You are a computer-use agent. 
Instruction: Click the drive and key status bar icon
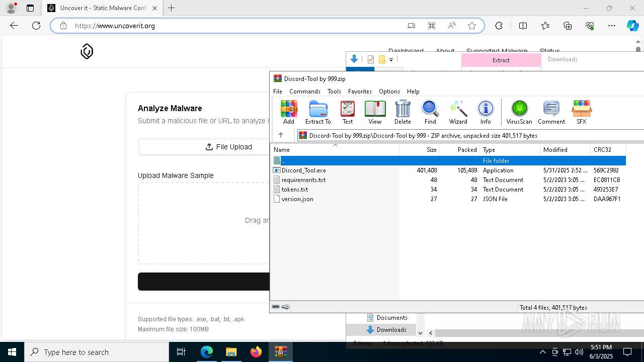[x=281, y=307]
